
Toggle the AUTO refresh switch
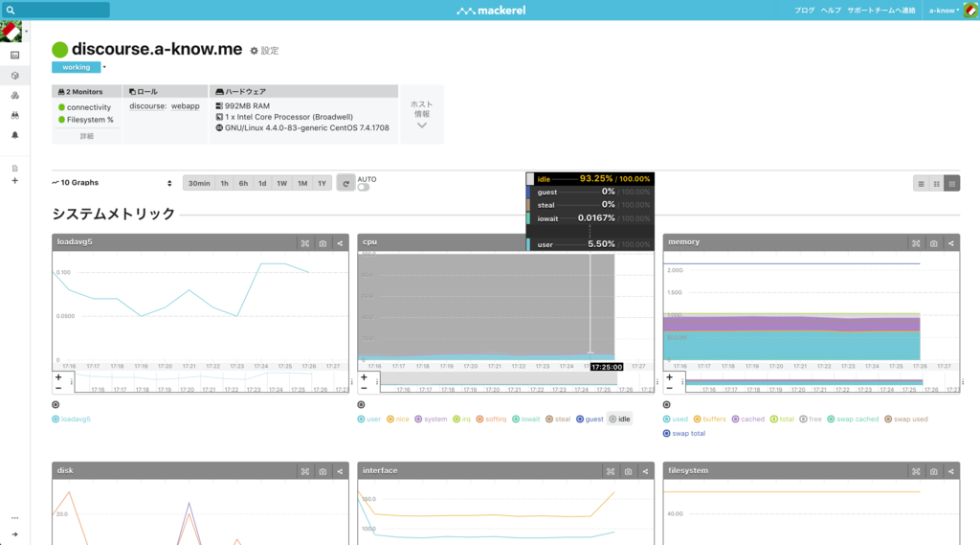(x=363, y=187)
